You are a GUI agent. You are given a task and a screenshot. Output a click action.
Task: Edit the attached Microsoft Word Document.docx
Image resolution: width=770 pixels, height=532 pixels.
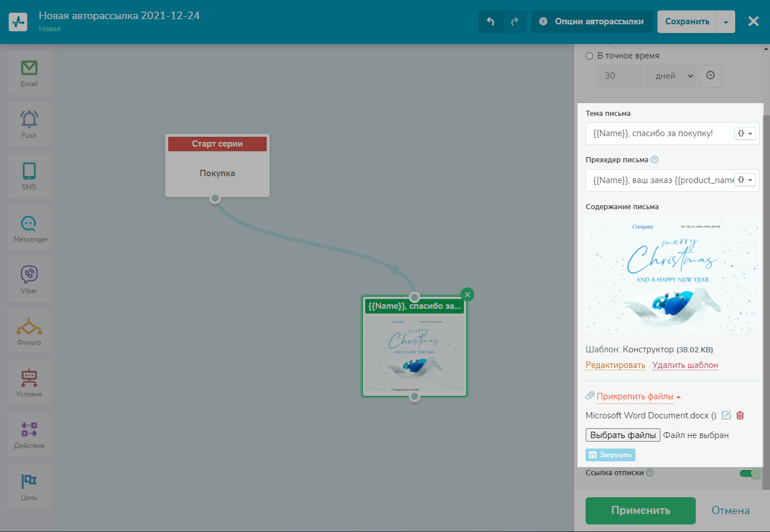point(727,415)
